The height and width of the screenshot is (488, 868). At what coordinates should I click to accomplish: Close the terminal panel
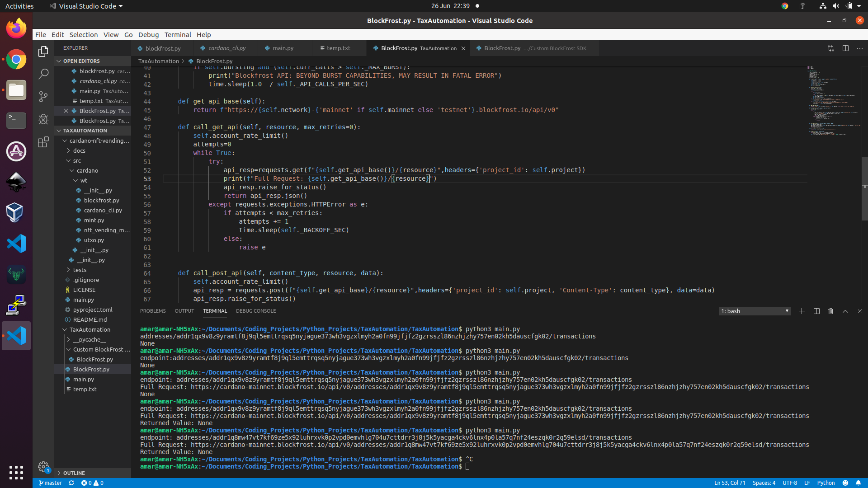860,311
